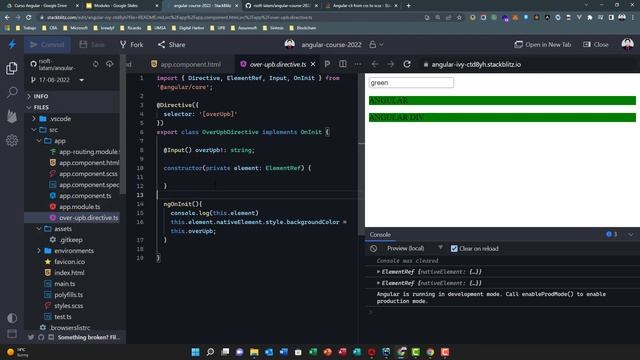Switch to app.component.html editor tab
Viewport: 640px width, 360px height.
pyautogui.click(x=186, y=64)
